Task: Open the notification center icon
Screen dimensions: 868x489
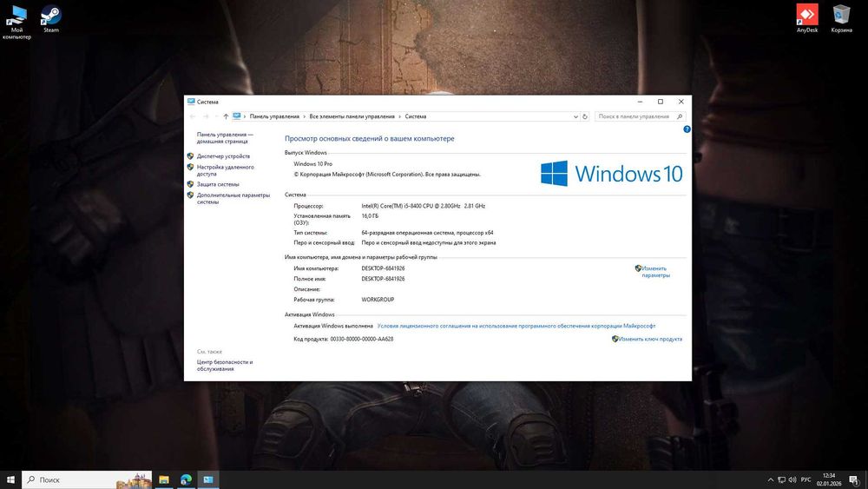Action: [x=854, y=479]
